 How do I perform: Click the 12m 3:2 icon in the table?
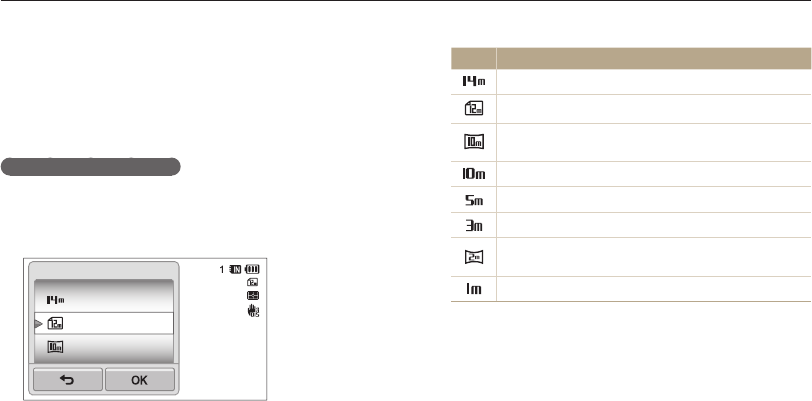click(473, 104)
